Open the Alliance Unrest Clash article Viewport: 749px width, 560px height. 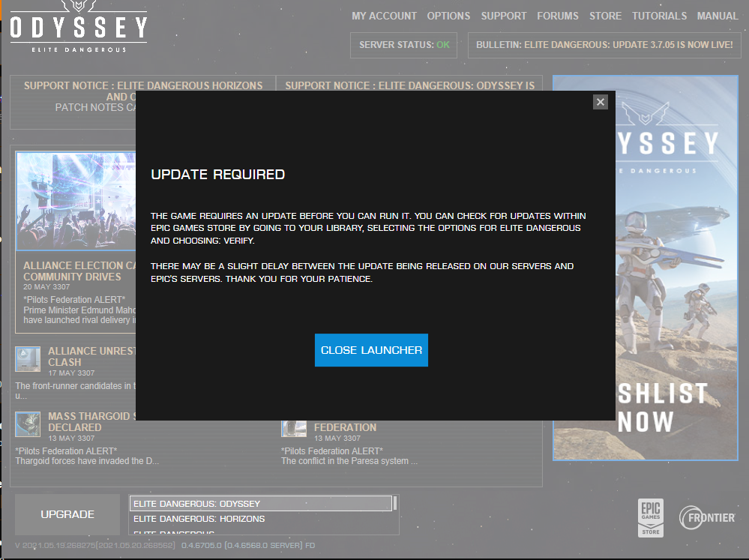tap(91, 356)
